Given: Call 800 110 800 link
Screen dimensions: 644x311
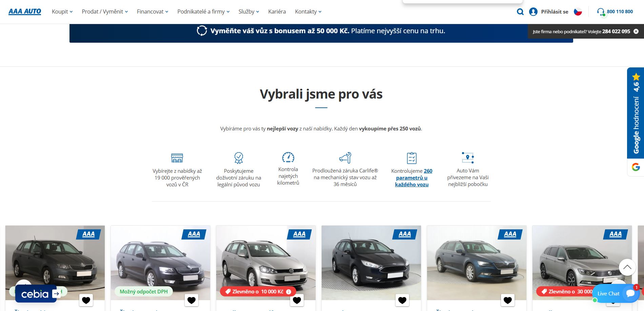Looking at the screenshot, I should coord(620,12).
